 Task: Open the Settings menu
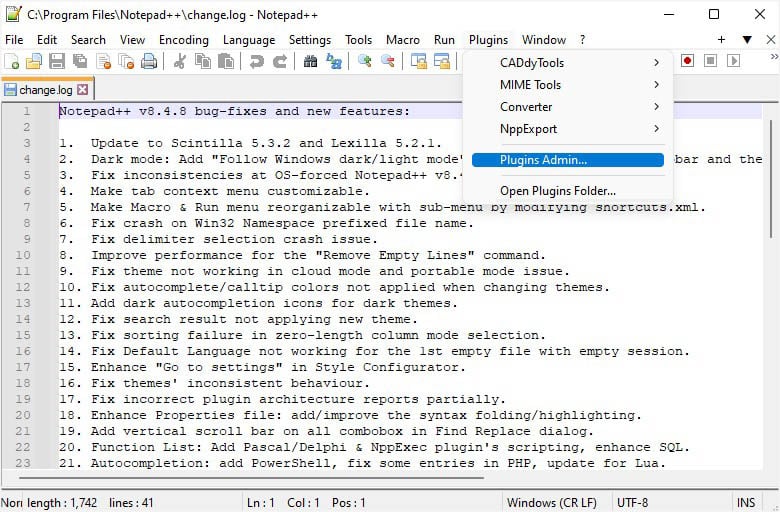click(x=310, y=40)
